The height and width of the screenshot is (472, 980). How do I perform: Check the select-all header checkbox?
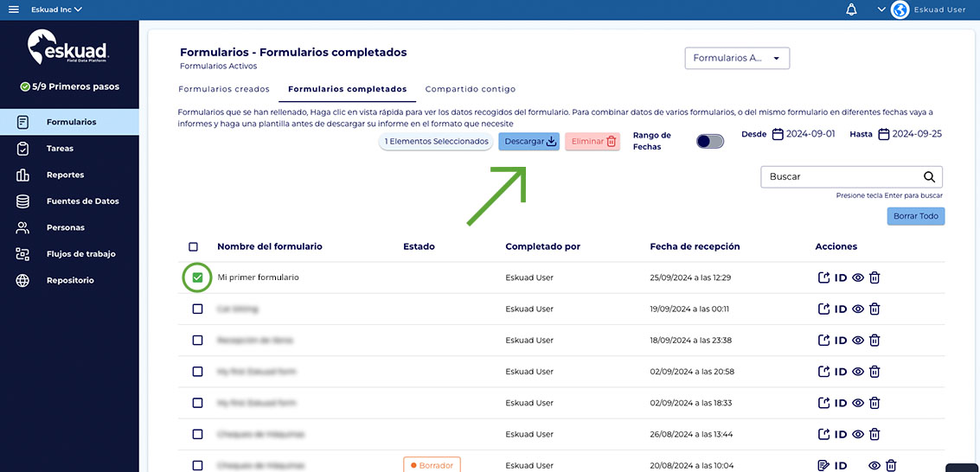coord(193,246)
